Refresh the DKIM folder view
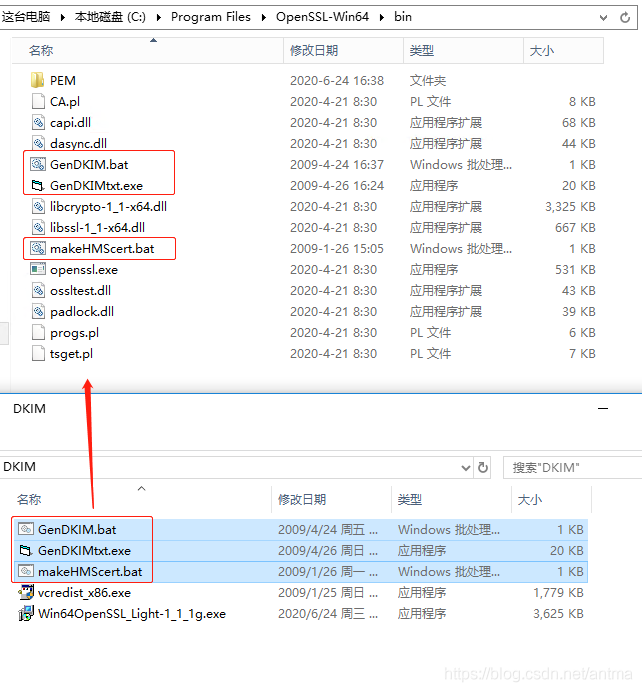This screenshot has width=642, height=692. 483,467
